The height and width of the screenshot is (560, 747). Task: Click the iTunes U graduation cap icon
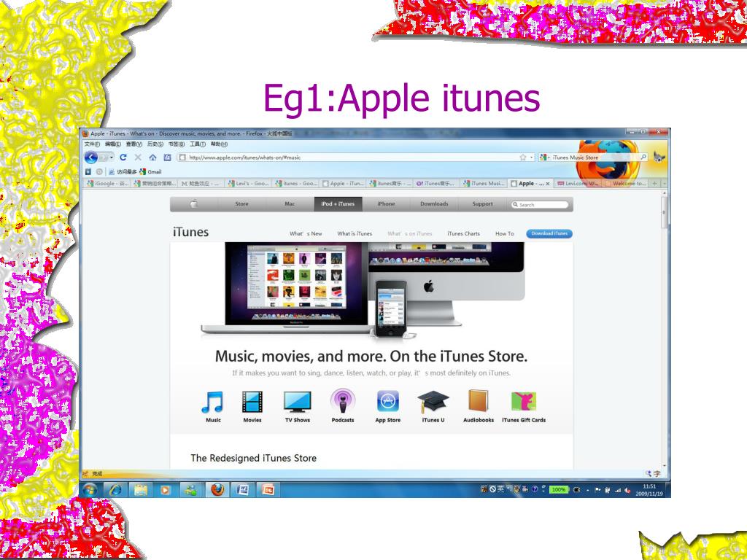pos(433,402)
